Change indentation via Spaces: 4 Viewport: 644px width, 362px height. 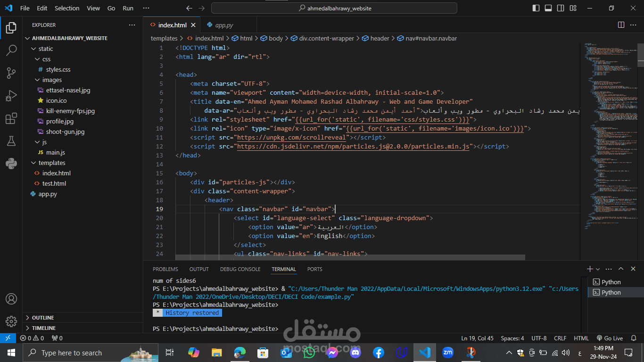coord(512,338)
